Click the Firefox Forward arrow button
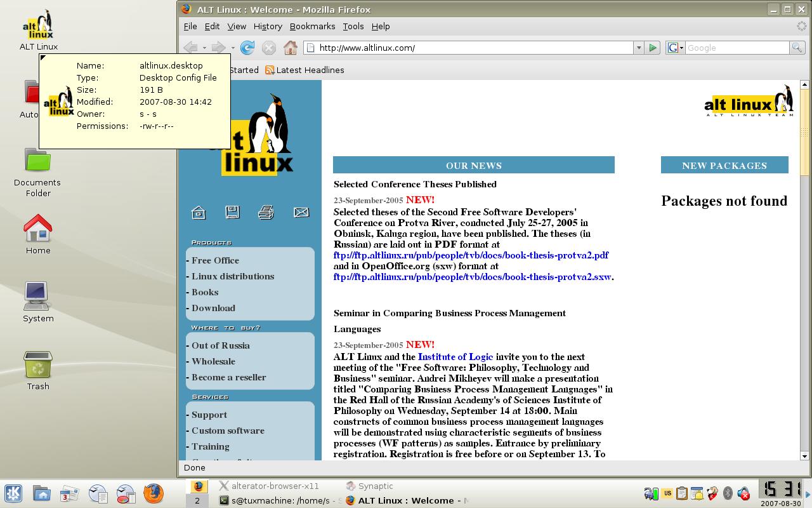812x508 pixels. [218, 48]
